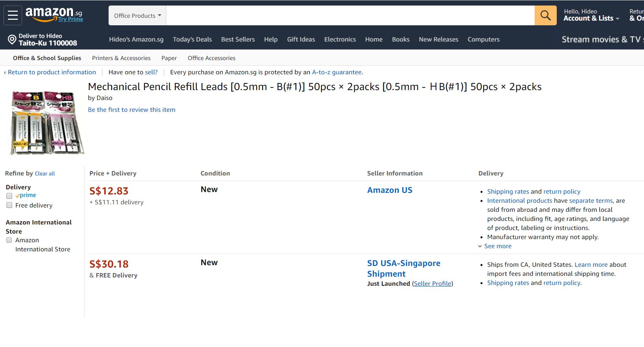Open A-to-z guarantee link
Screen dimensions: 644x347
click(x=337, y=72)
